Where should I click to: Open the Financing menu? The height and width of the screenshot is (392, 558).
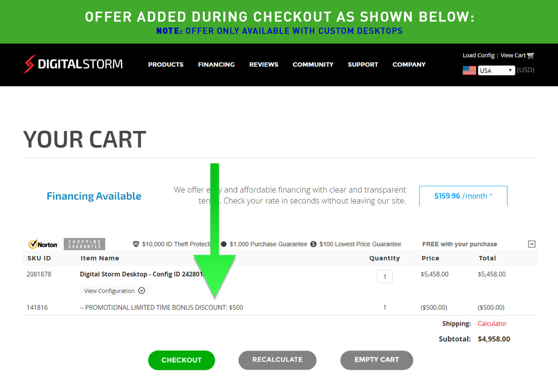click(216, 65)
